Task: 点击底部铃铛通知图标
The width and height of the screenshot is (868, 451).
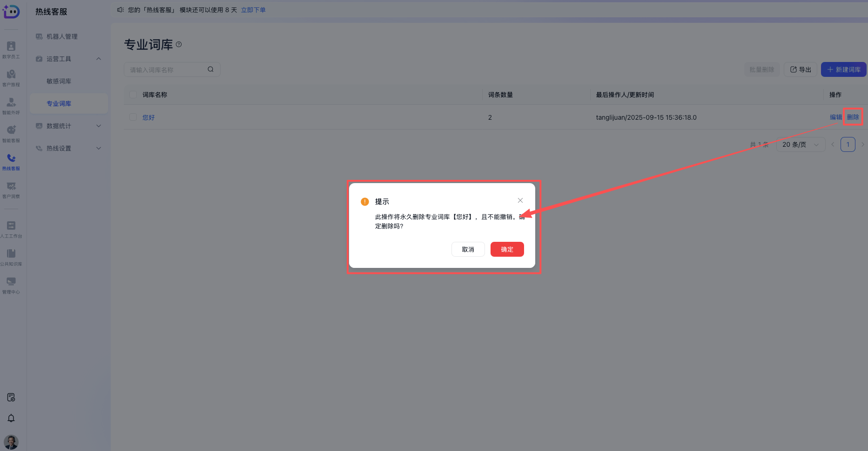Action: coord(11,418)
